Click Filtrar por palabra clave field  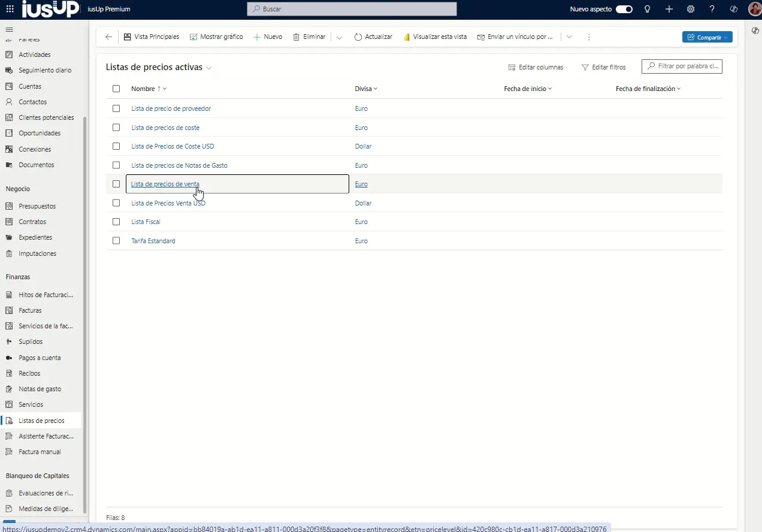[682, 66]
